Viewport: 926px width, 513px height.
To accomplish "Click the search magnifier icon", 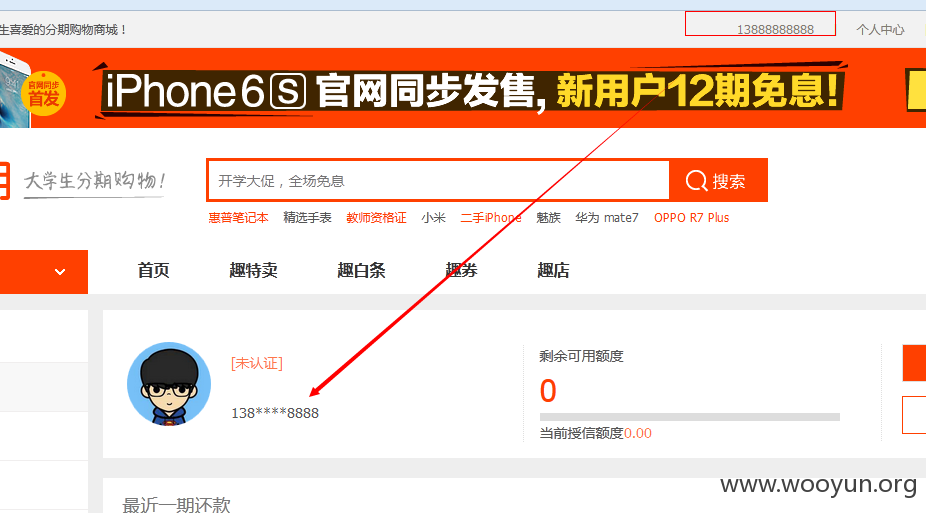I will coord(696,181).
